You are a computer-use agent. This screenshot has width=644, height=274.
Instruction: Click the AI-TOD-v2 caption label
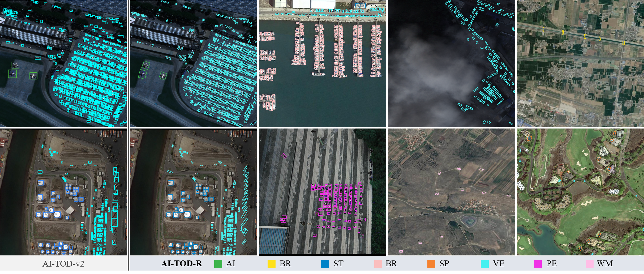pyautogui.click(x=63, y=264)
